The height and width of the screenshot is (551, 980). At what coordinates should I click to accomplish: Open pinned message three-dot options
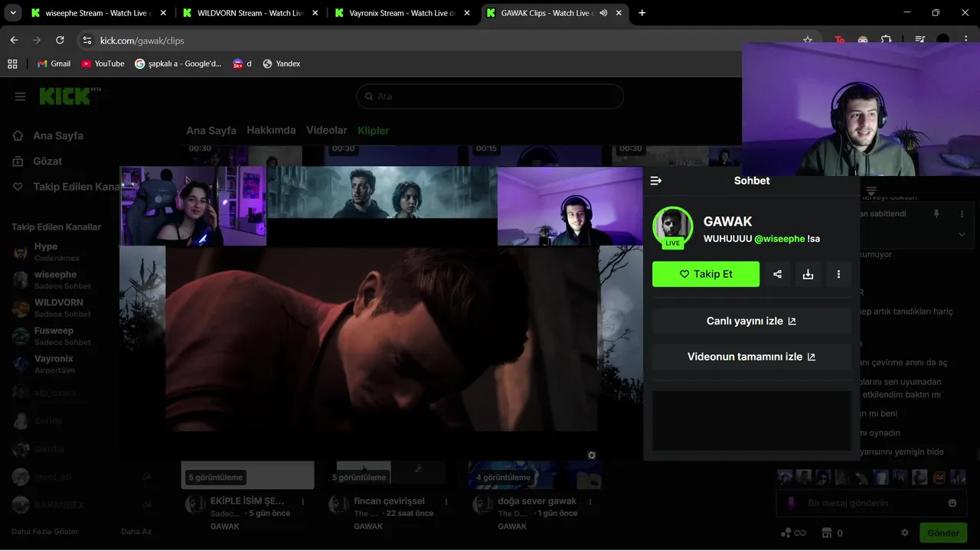pyautogui.click(x=962, y=214)
